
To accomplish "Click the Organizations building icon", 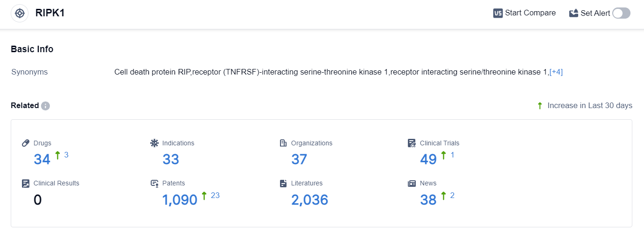I will coord(283,143).
